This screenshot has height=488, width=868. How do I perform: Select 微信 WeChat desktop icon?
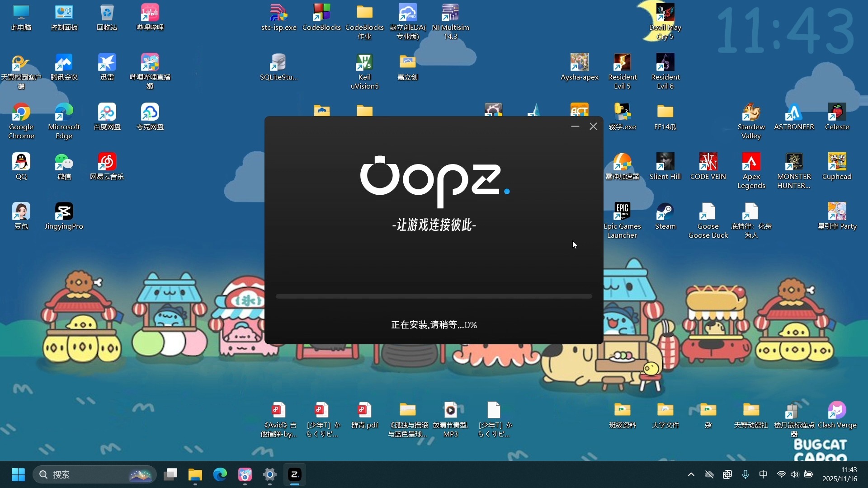(x=64, y=167)
